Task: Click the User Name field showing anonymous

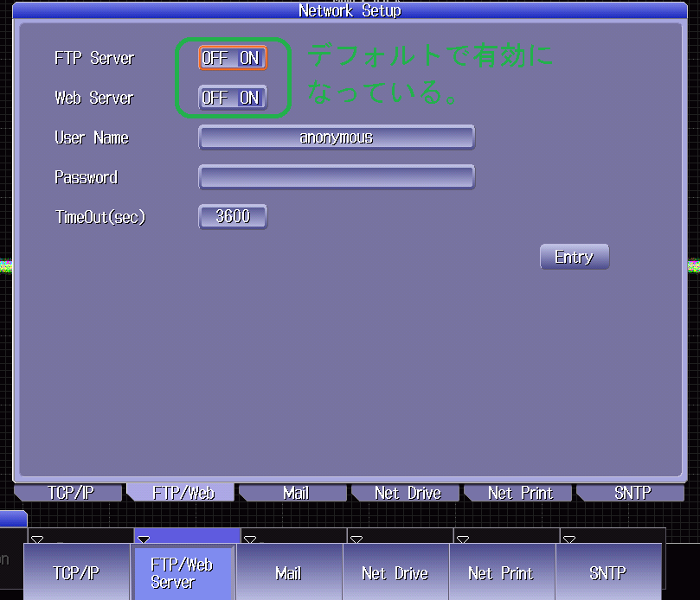Action: coord(337,137)
